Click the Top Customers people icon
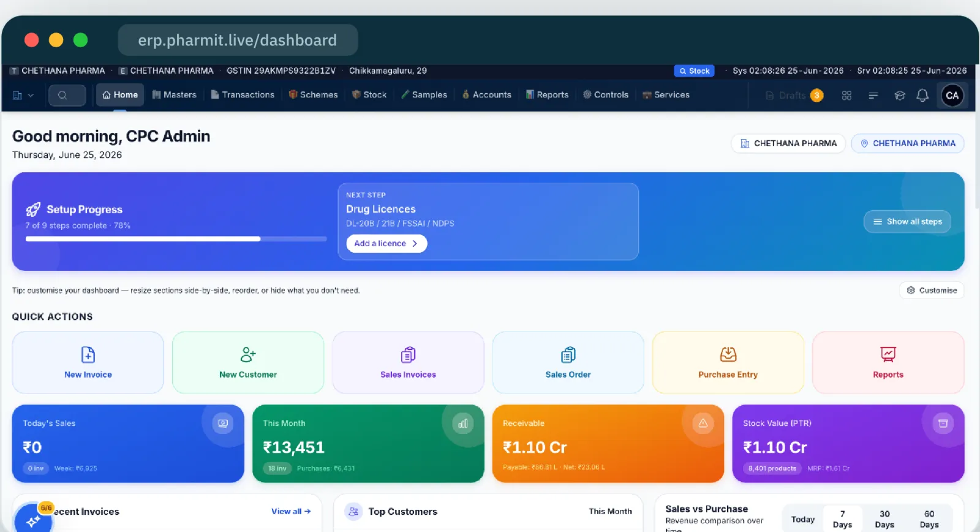The height and width of the screenshot is (532, 980). tap(353, 512)
